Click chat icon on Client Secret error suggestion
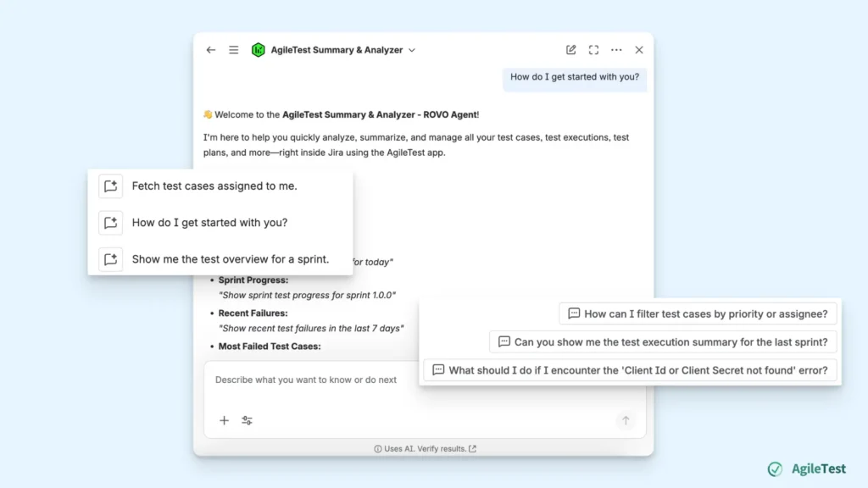 tap(438, 370)
